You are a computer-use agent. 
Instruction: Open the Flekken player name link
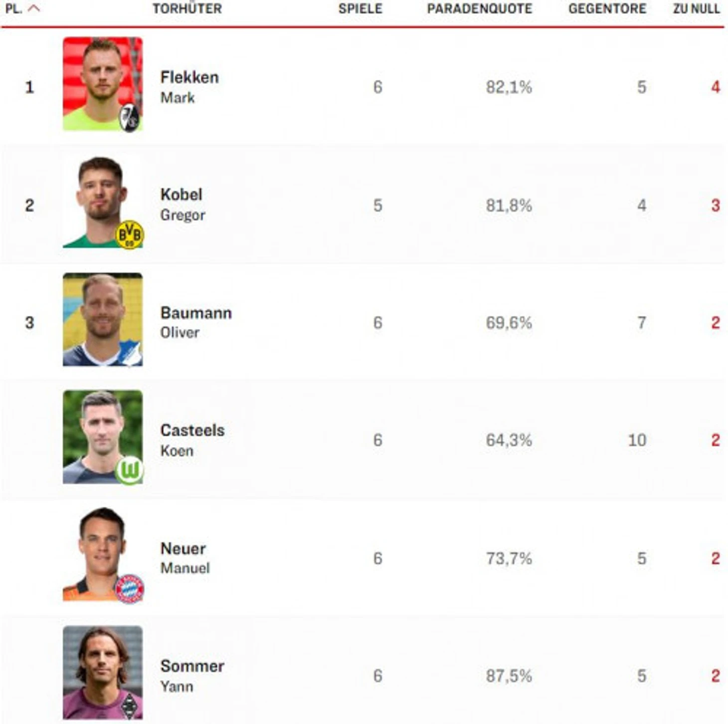coord(189,77)
